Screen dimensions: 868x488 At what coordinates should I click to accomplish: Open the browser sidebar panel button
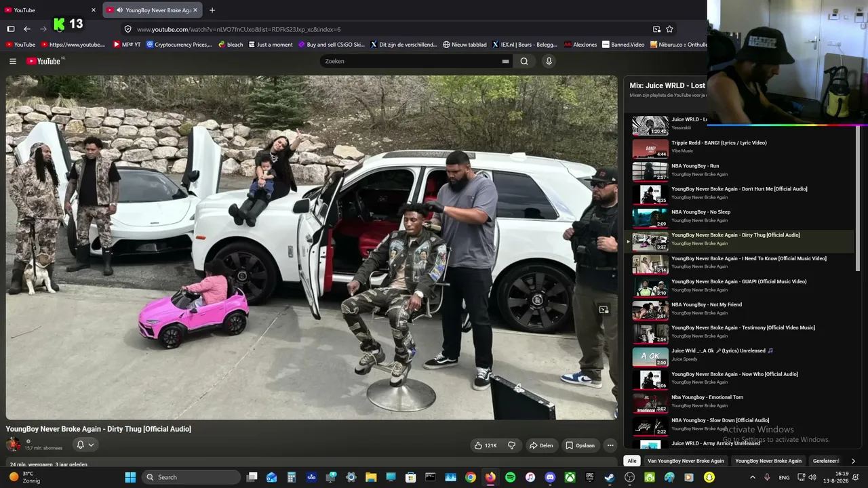point(11,29)
